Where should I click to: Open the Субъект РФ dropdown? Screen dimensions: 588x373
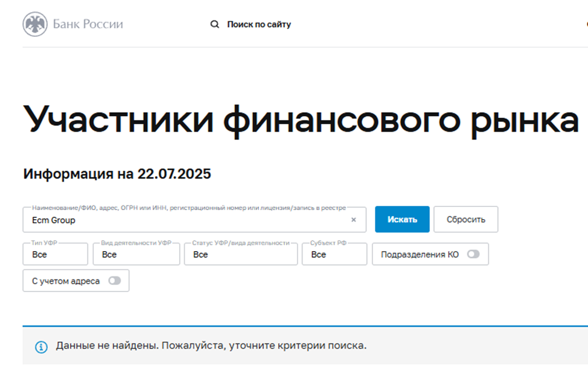tap(334, 254)
